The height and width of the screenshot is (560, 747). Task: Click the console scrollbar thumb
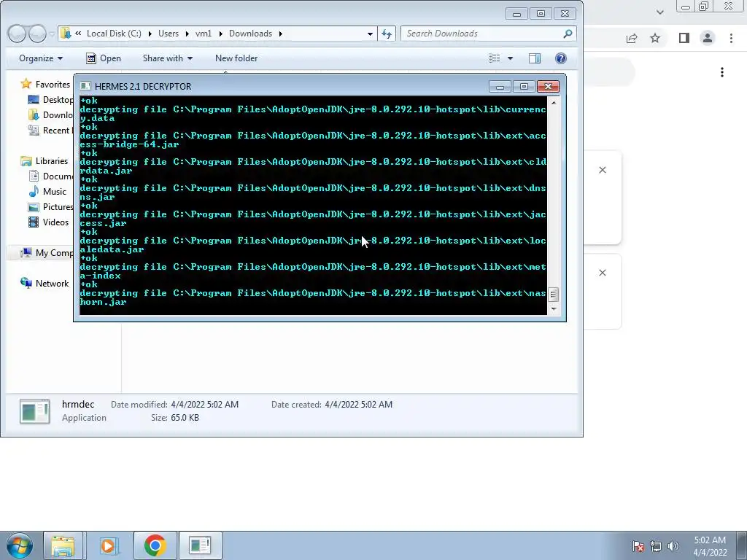pos(554,295)
